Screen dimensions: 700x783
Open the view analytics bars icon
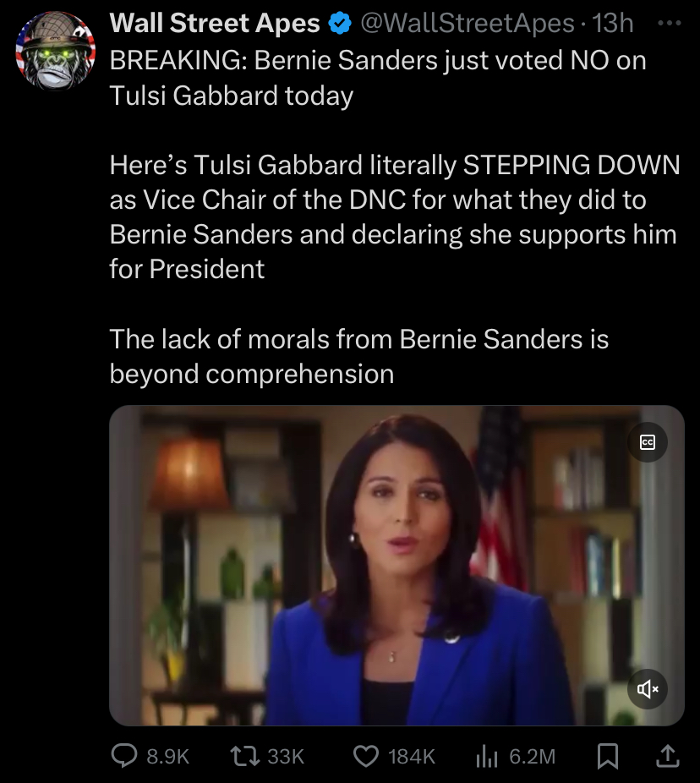click(x=487, y=756)
